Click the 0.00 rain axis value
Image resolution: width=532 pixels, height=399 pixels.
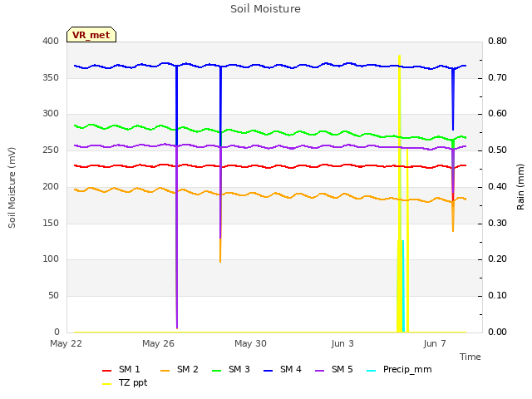coord(497,332)
